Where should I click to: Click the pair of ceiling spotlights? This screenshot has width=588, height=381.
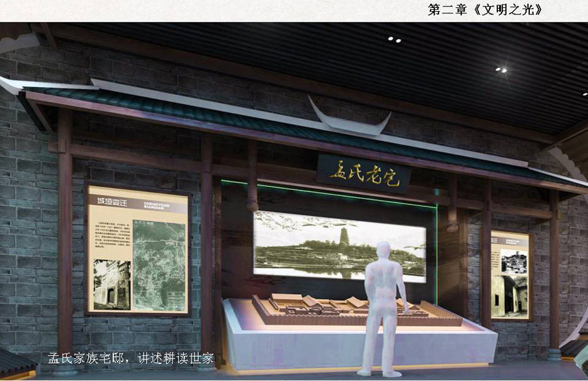click(394, 40)
